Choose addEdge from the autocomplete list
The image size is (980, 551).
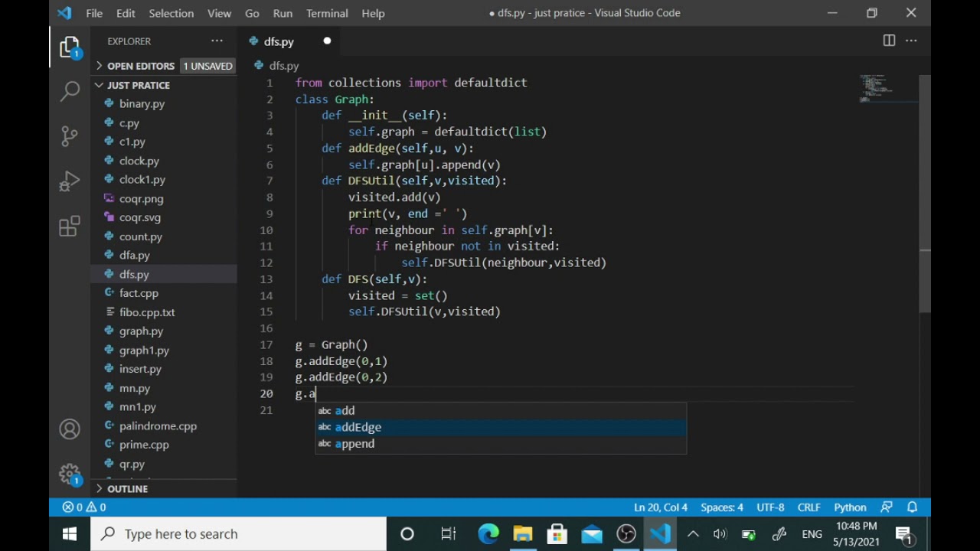(501, 427)
